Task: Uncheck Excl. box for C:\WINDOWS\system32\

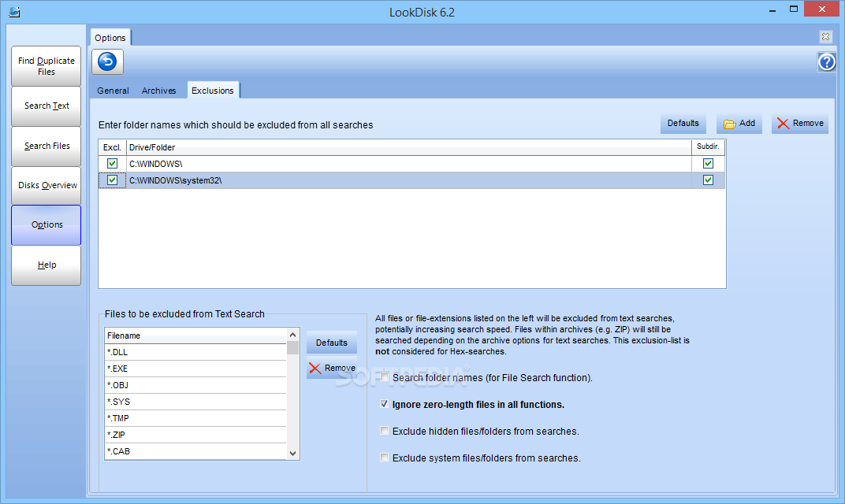Action: click(112, 180)
